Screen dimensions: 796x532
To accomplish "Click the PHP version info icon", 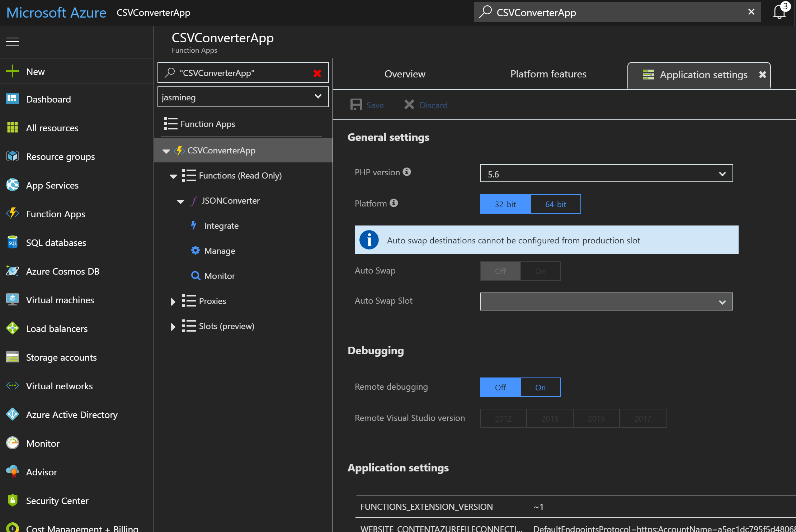I will pyautogui.click(x=406, y=172).
